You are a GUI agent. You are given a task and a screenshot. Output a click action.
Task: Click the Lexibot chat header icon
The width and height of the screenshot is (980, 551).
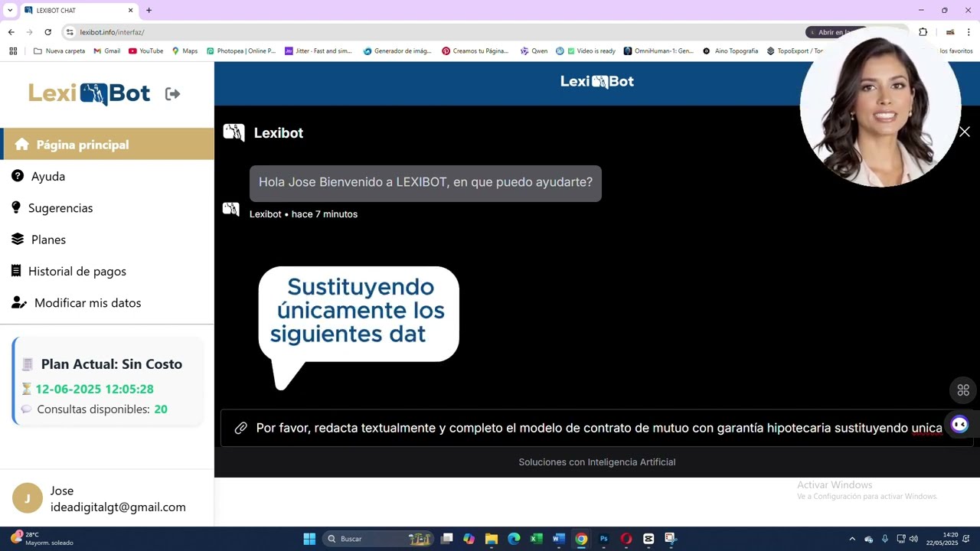point(234,132)
